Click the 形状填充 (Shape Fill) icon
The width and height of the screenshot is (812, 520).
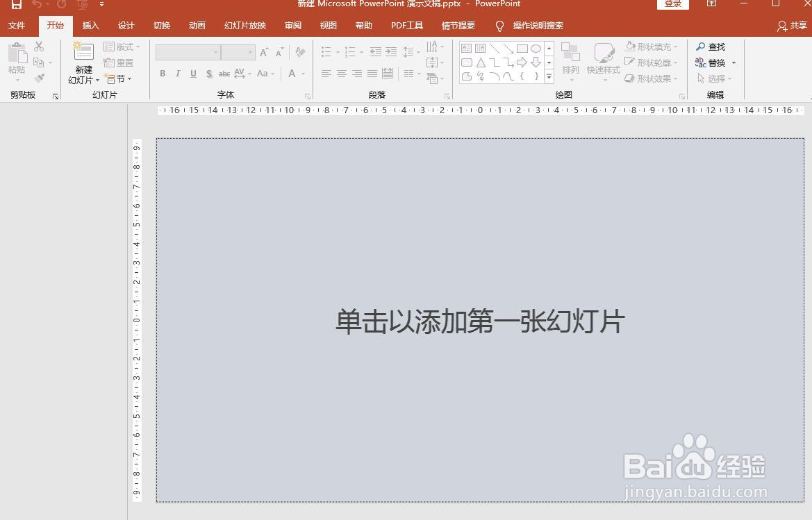tap(650, 46)
